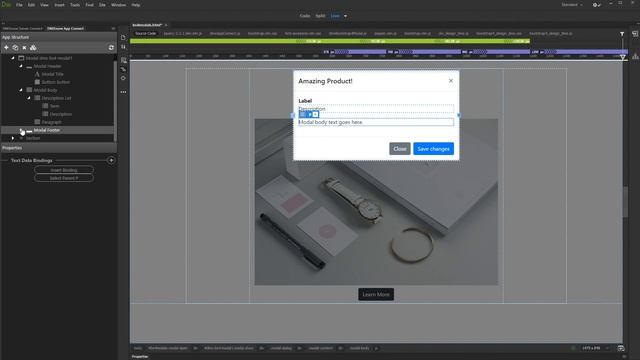Switch to Live view
Image resolution: width=640 pixels, height=360 pixels.
(335, 16)
